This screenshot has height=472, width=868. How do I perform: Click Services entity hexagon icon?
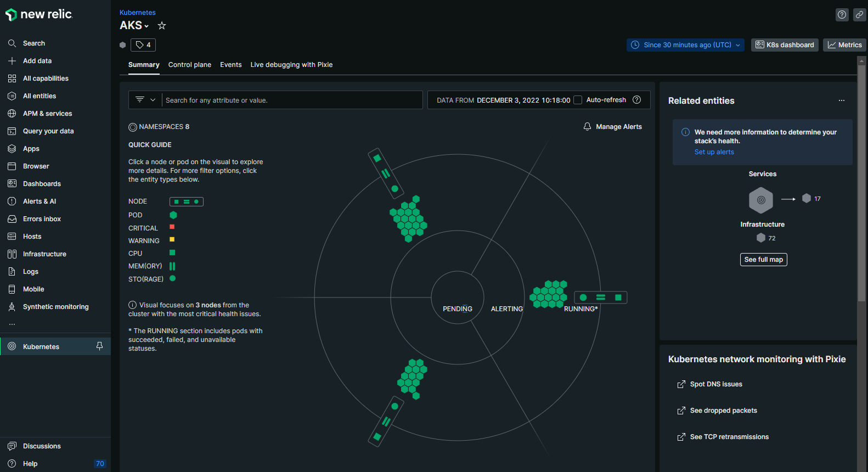pos(761,200)
